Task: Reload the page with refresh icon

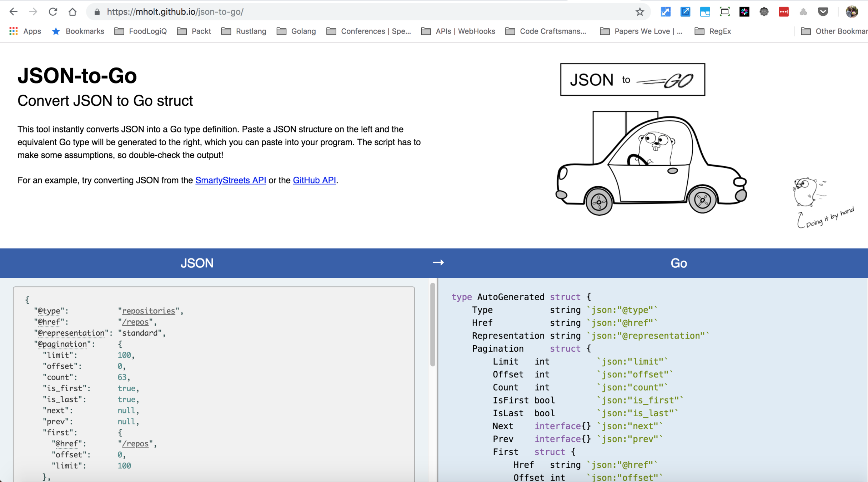Action: (x=53, y=12)
